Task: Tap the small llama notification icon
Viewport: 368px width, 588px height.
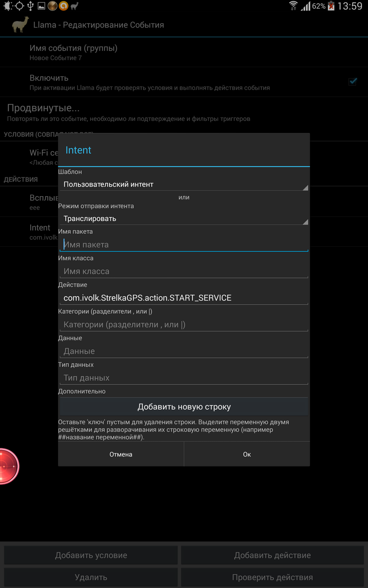Action: (x=75, y=6)
